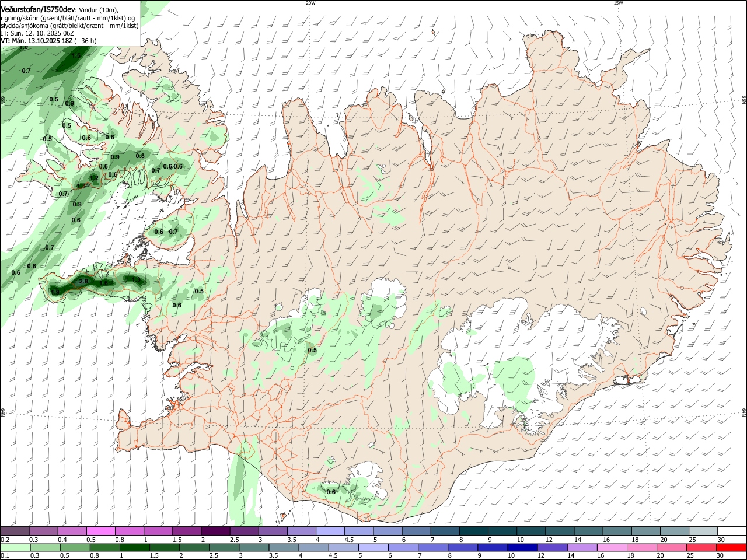
Task: Click the "15W" longitude label
Action: [x=618, y=3]
